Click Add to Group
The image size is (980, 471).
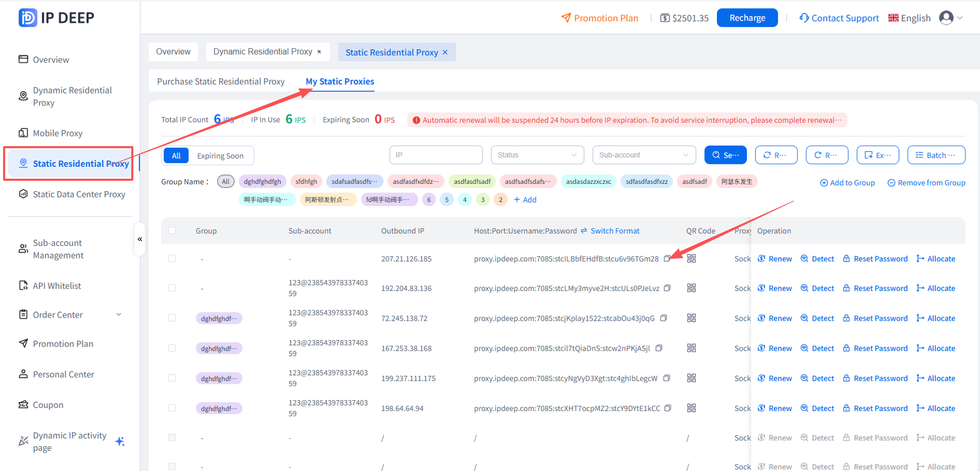coord(848,183)
